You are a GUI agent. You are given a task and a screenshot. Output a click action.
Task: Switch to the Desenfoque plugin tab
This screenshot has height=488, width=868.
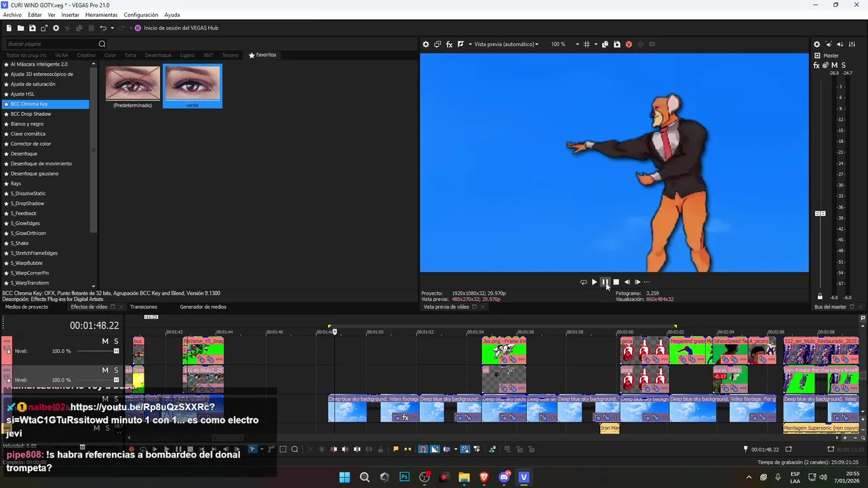click(x=158, y=55)
